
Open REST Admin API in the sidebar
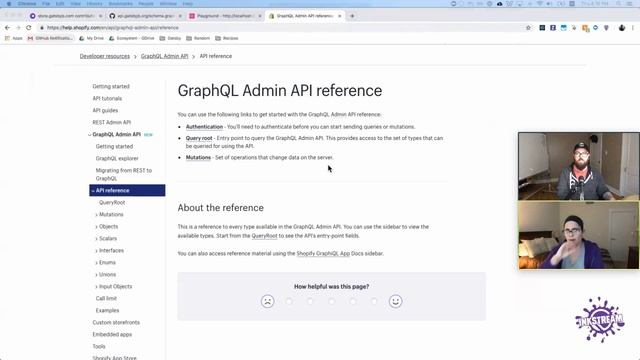pos(111,122)
